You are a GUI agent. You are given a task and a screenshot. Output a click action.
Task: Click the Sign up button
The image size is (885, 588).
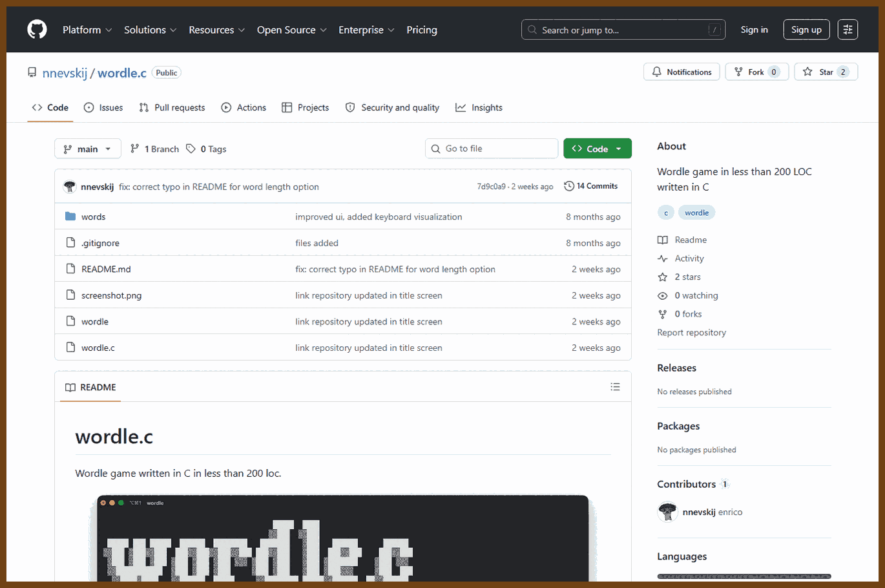[x=806, y=30]
